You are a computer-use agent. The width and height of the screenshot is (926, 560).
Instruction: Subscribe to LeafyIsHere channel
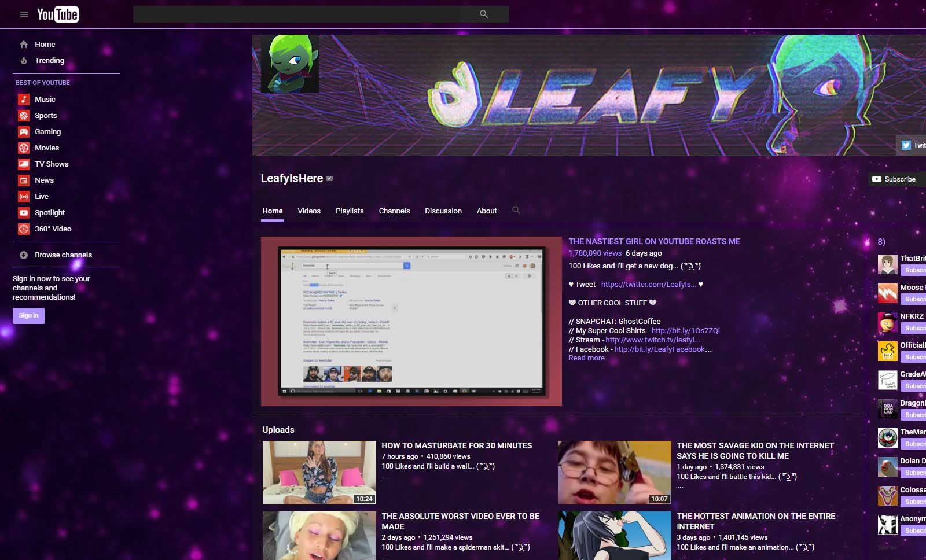coord(896,179)
